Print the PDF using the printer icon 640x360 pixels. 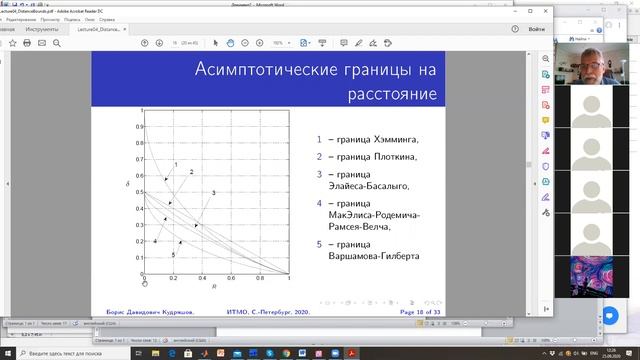27,43
